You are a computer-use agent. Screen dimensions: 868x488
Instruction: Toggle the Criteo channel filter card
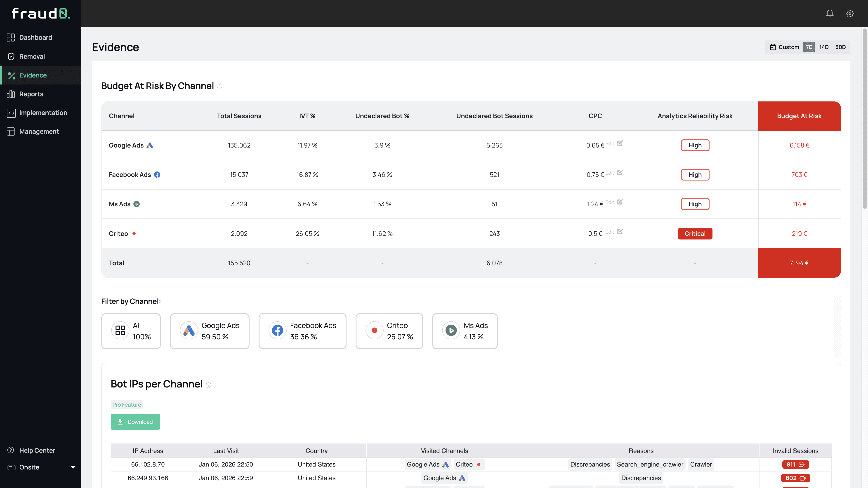click(389, 331)
